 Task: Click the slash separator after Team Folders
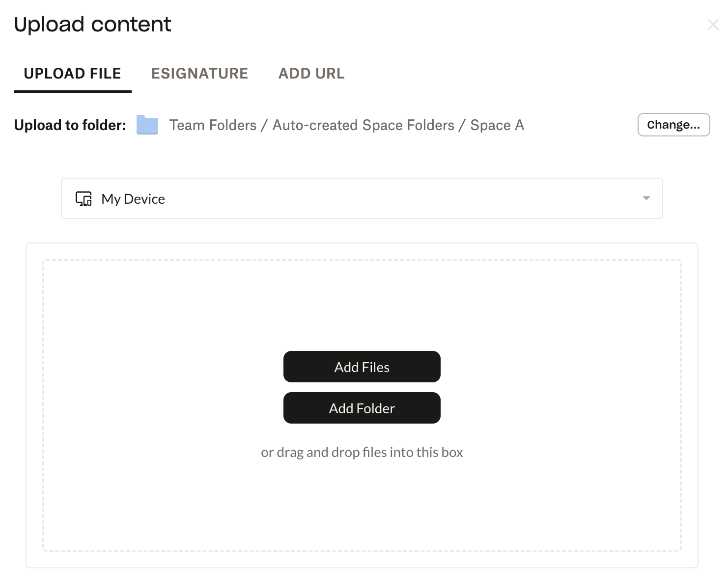pos(264,125)
